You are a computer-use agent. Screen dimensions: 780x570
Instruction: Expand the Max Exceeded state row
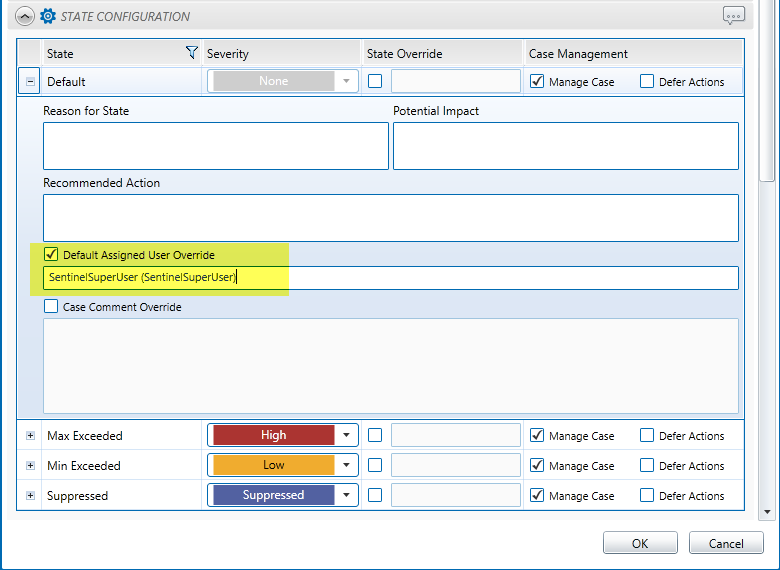coord(30,436)
